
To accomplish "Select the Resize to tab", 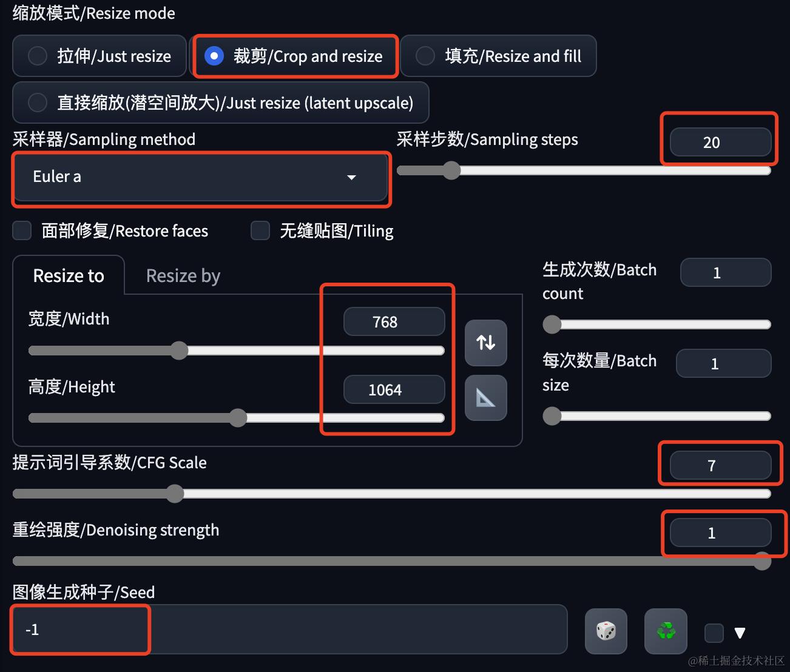I will point(69,276).
